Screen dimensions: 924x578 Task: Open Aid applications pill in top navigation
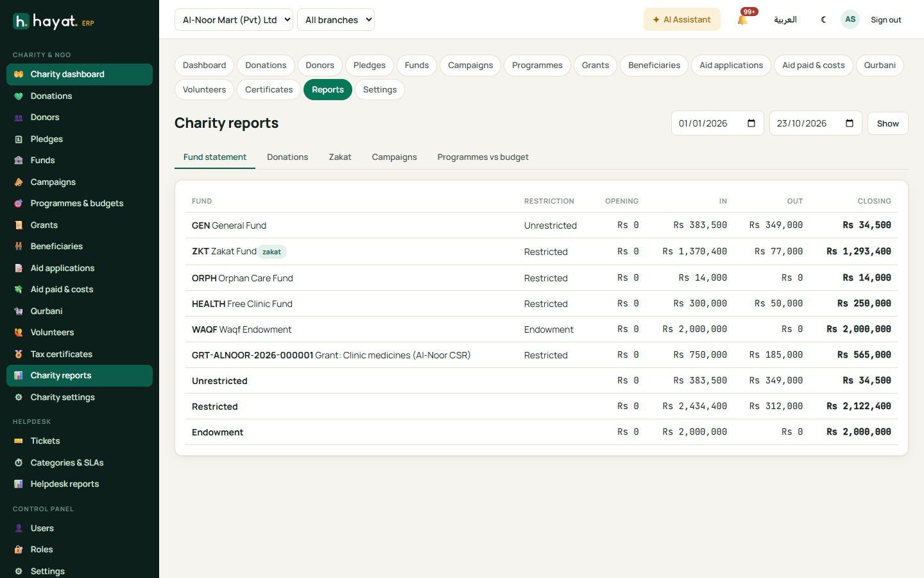[x=732, y=66]
